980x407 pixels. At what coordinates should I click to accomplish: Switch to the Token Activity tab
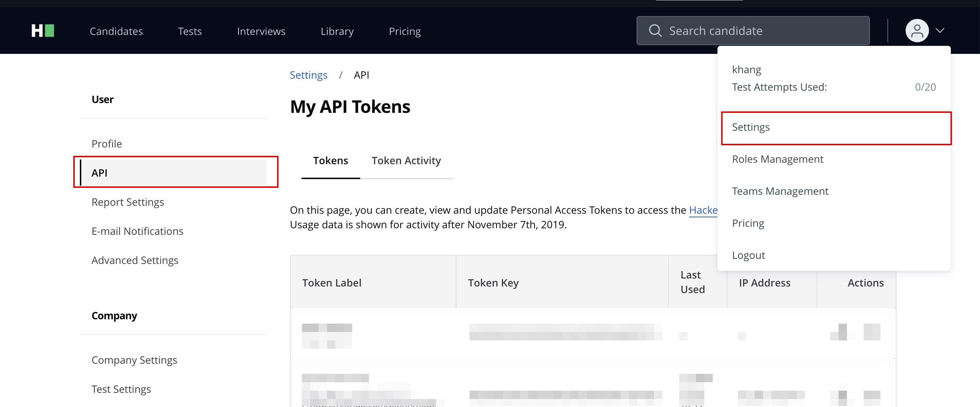[406, 161]
